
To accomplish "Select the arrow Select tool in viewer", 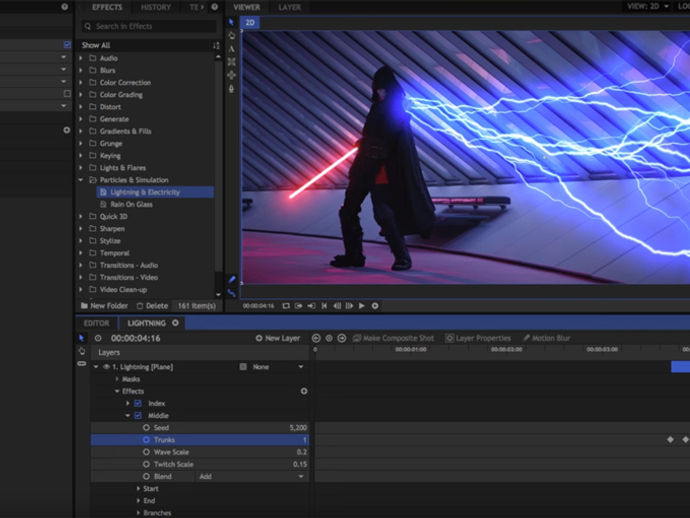I will coord(232,22).
